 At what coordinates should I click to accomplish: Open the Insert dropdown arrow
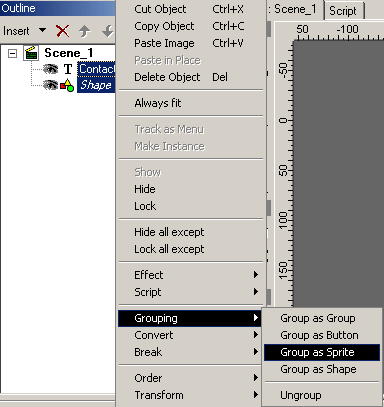(x=42, y=30)
